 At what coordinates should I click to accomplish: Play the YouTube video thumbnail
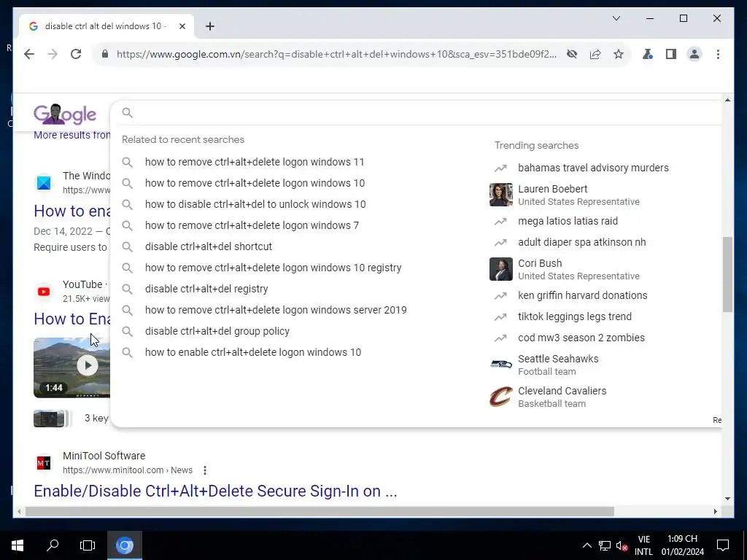click(72, 367)
